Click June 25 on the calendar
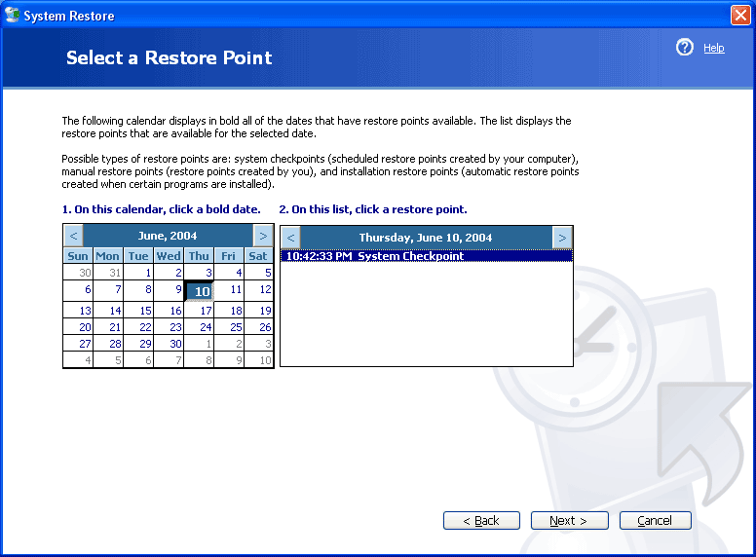The height and width of the screenshot is (557, 756). coord(229,326)
